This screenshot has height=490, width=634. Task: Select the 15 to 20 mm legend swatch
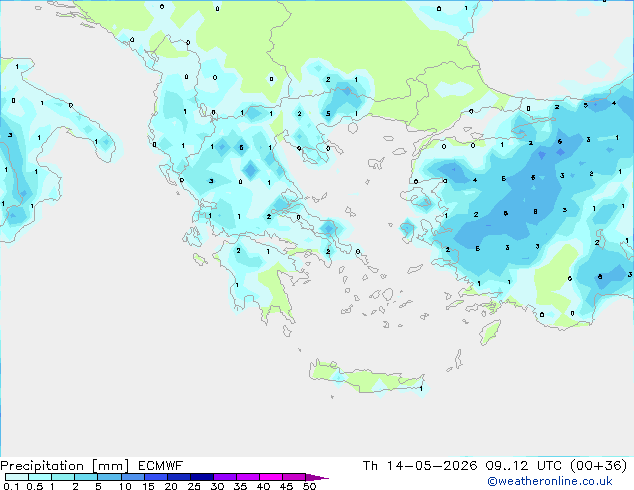155,477
